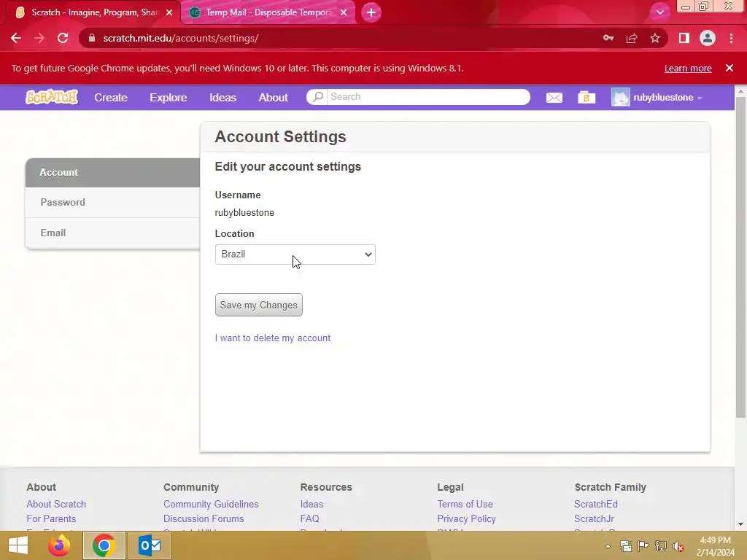Open the For Parents footer link
Image resolution: width=747 pixels, height=560 pixels.
(51, 518)
